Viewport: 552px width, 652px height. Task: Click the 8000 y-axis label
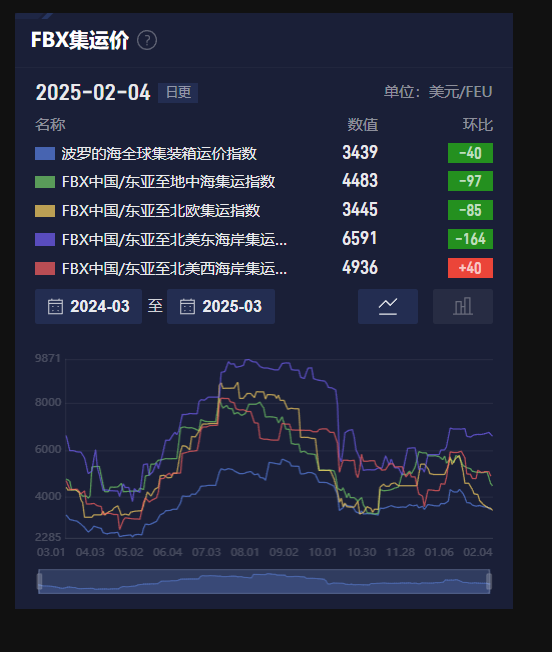tap(48, 403)
